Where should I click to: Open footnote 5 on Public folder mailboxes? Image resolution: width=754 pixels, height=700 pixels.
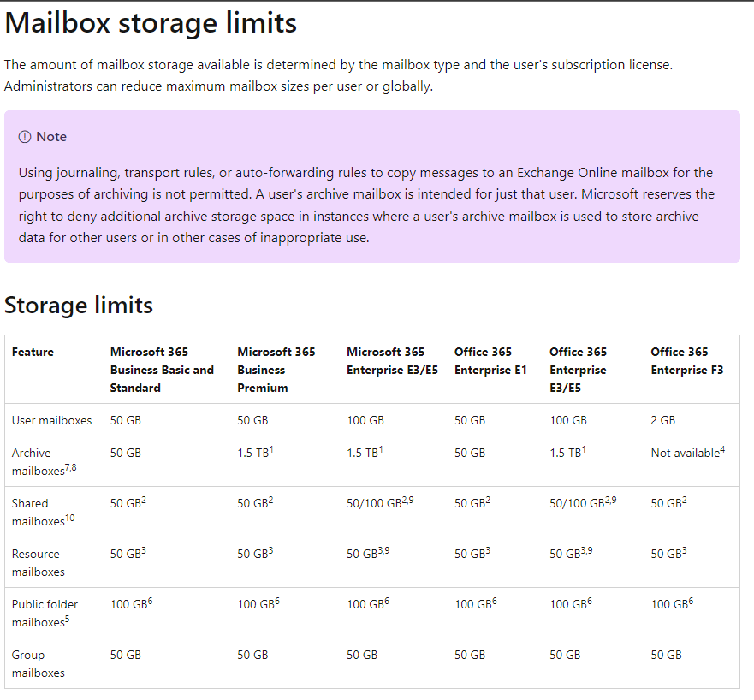click(68, 619)
